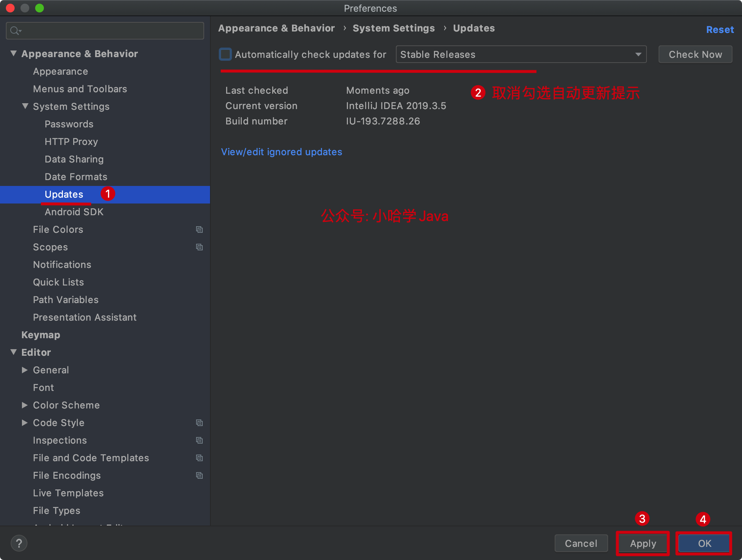Expand the Color Scheme node
This screenshot has height=560, width=742.
25,405
